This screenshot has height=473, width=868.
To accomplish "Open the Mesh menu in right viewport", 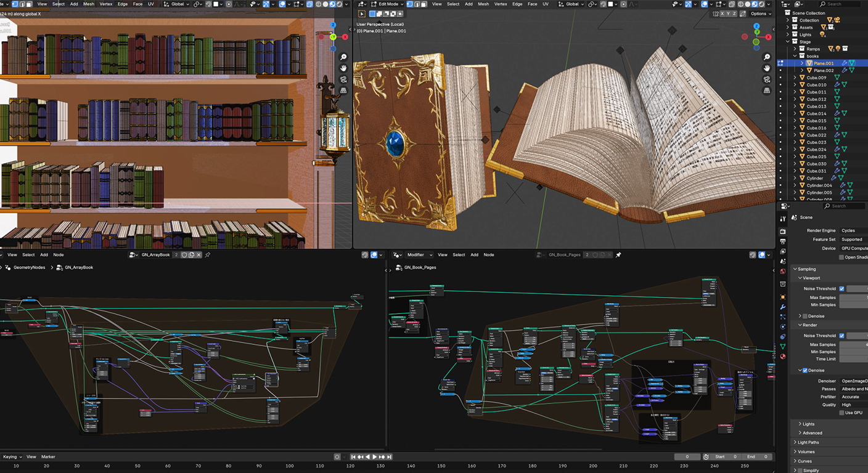I will [x=483, y=4].
